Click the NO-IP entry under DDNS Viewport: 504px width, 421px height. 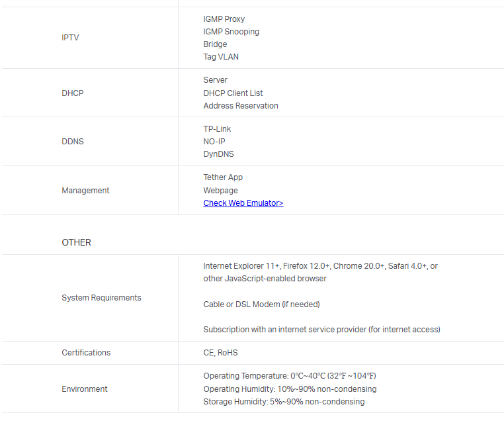click(x=215, y=142)
